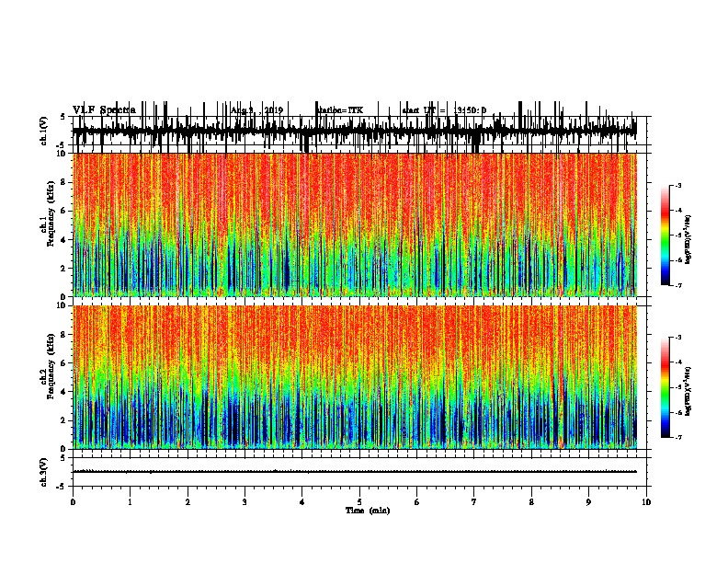Click the time axis tick label "4"

point(301,502)
